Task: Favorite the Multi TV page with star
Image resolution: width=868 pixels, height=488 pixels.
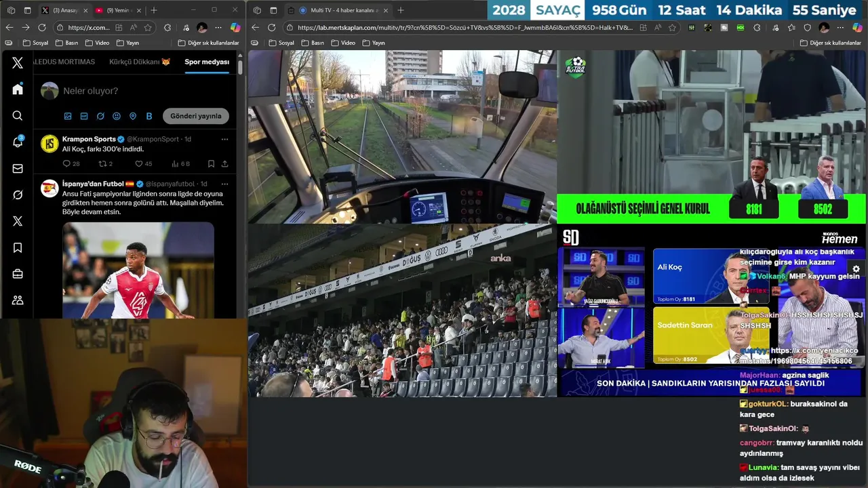Action: tap(672, 27)
